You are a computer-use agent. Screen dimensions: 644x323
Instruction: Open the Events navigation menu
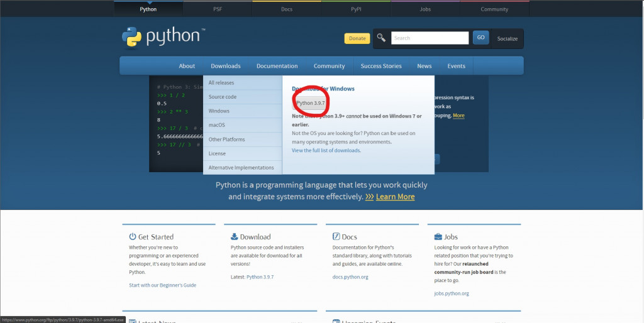click(x=457, y=65)
